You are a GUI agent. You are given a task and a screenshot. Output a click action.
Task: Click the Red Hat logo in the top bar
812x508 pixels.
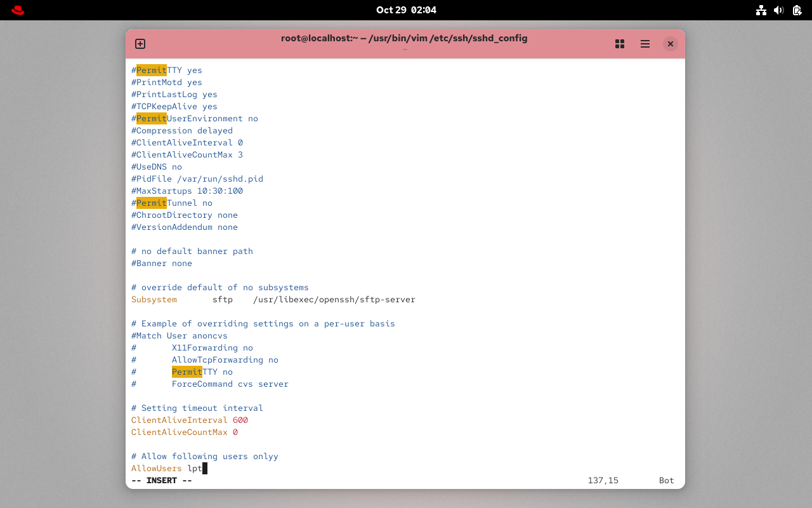click(17, 10)
